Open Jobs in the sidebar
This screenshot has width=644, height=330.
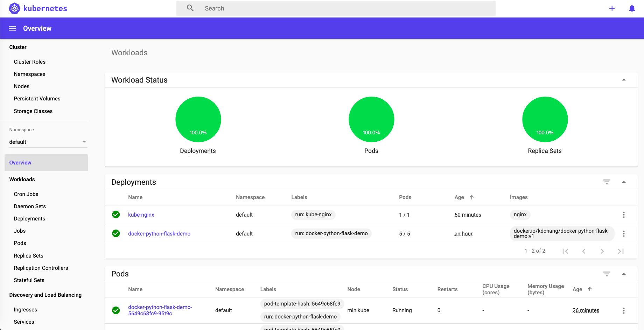pyautogui.click(x=20, y=231)
